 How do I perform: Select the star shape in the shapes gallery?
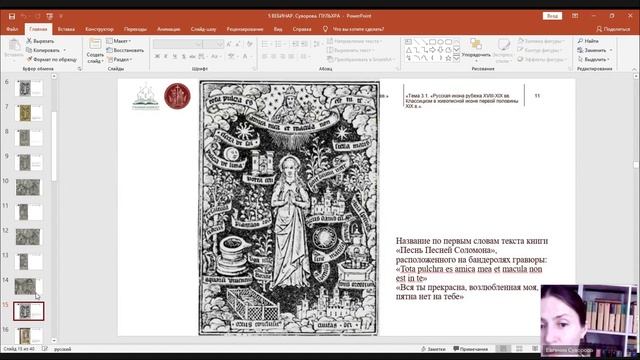[x=448, y=58]
